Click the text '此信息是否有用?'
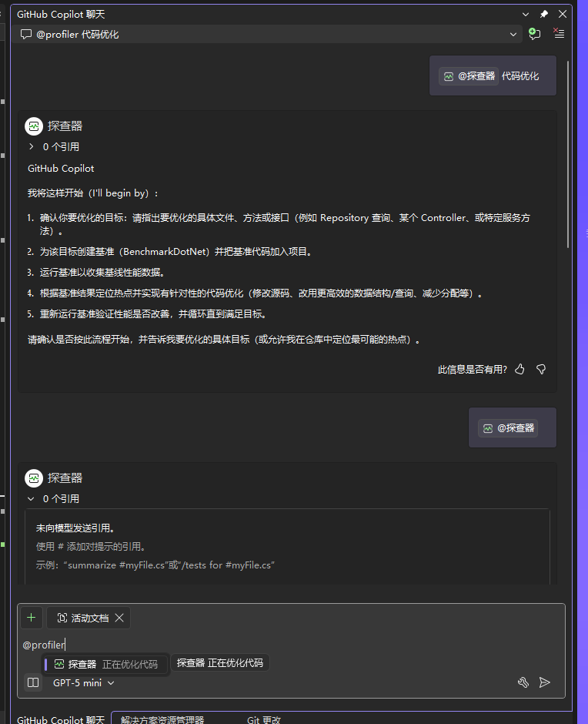Viewport: 588px width, 724px height. [472, 370]
